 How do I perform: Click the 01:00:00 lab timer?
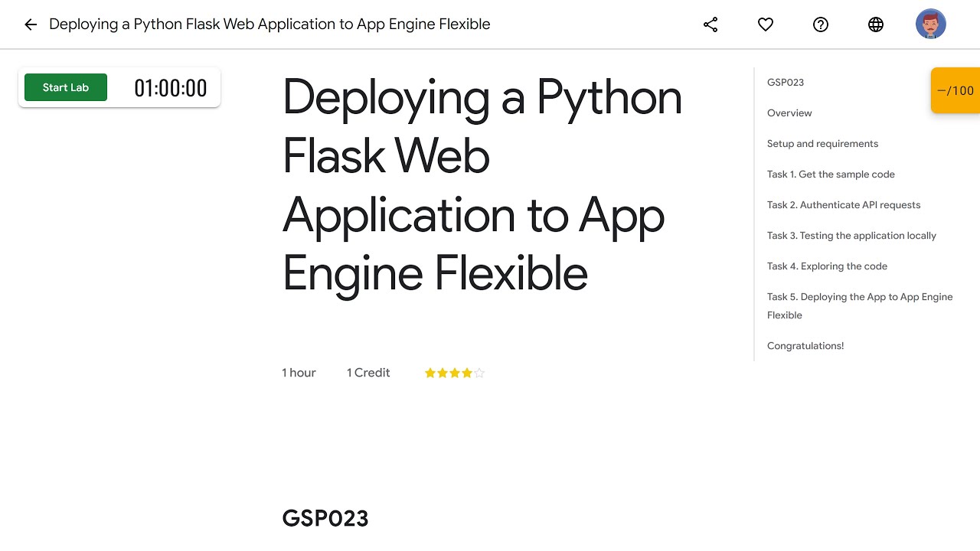pos(171,88)
